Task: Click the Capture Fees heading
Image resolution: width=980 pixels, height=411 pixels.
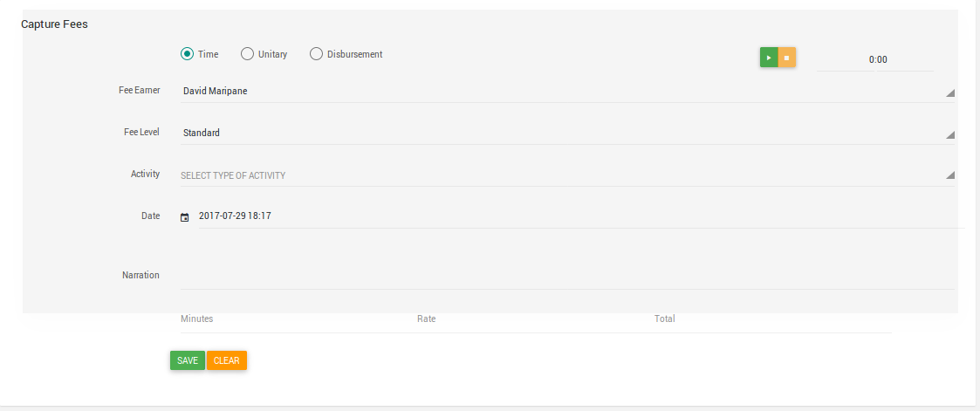Action: (x=54, y=25)
